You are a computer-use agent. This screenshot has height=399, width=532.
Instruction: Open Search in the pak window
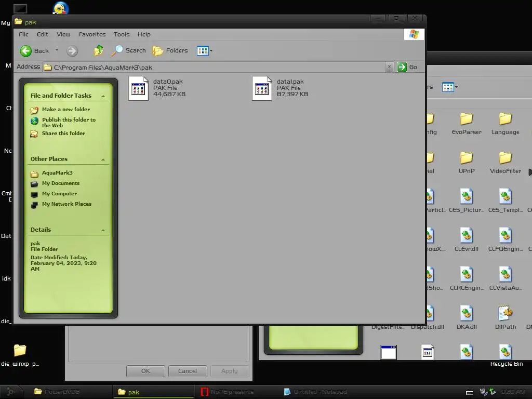tap(129, 50)
